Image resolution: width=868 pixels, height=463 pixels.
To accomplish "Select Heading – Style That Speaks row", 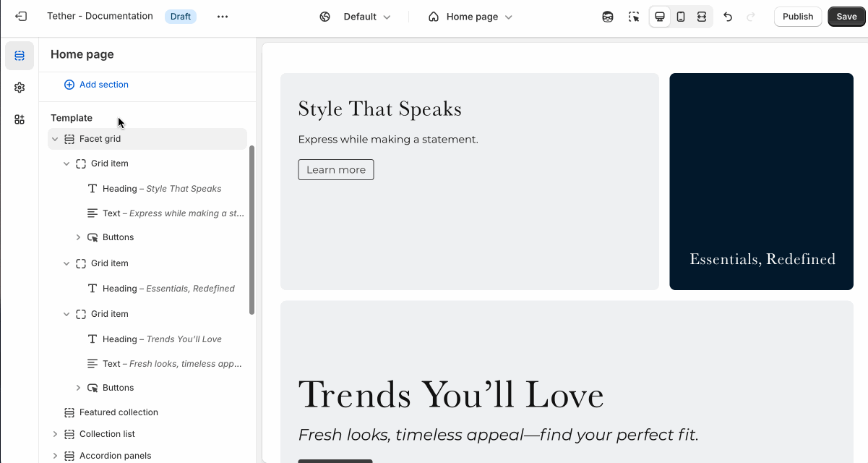I will pyautogui.click(x=147, y=189).
